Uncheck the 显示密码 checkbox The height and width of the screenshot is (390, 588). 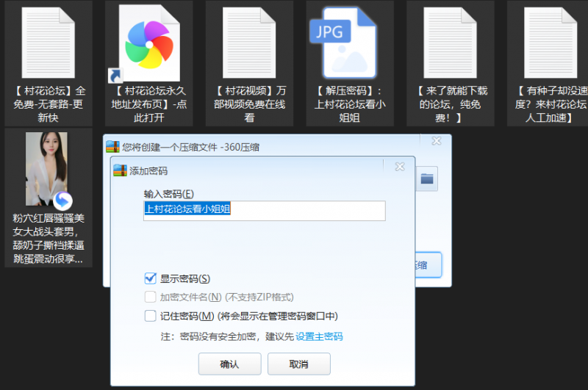151,278
